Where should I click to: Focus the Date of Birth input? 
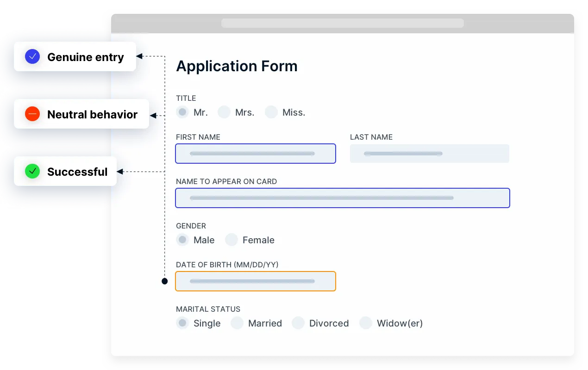click(255, 281)
